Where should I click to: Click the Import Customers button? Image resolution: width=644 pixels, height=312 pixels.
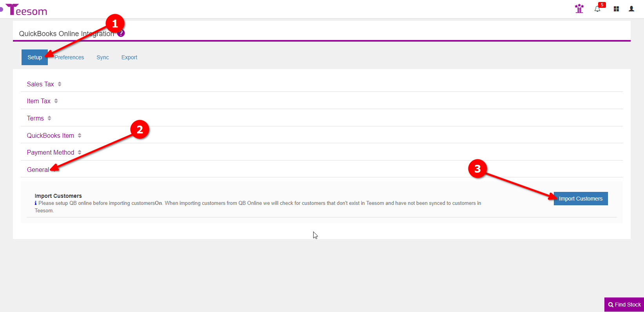pyautogui.click(x=581, y=199)
